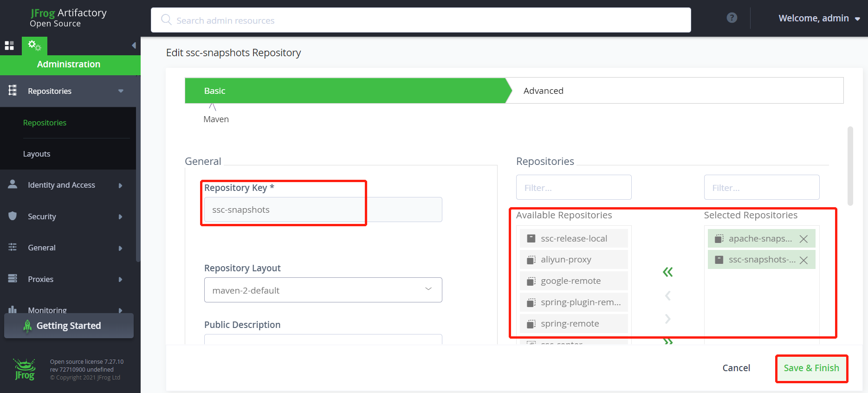
Task: Click the Repository Key input field
Action: pyautogui.click(x=323, y=210)
